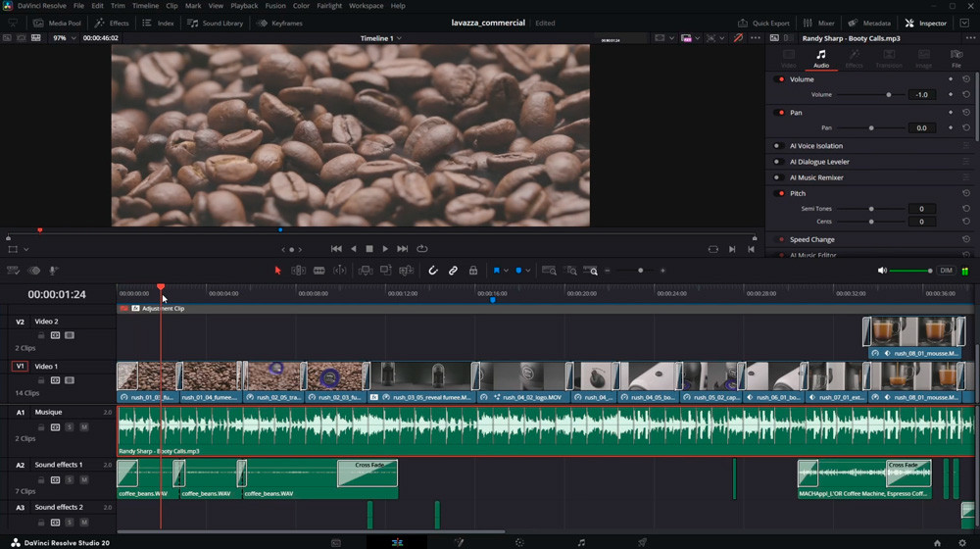Screen dimensions: 980x549
Task: Click the voiceover microphone timeline icon
Action: pos(54,271)
